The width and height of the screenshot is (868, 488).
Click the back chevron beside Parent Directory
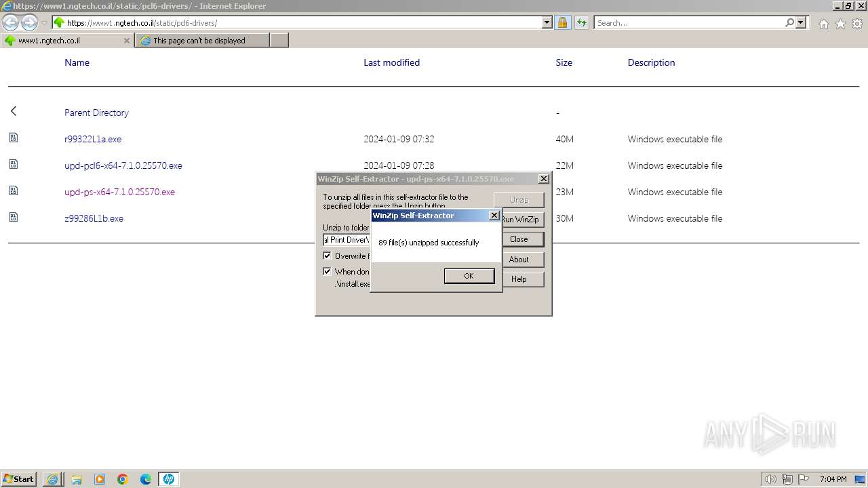(x=14, y=111)
